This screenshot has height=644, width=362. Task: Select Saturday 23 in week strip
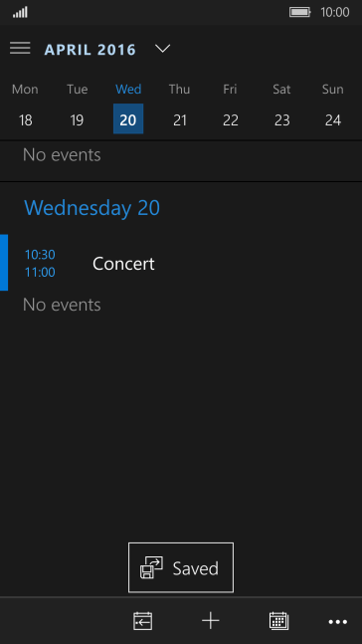[x=282, y=119]
